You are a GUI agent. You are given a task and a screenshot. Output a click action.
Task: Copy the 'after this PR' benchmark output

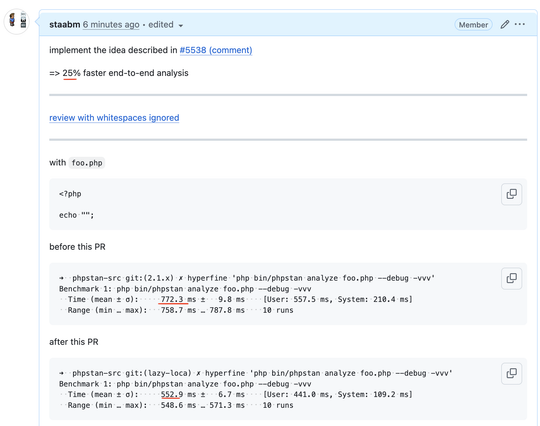[511, 373]
